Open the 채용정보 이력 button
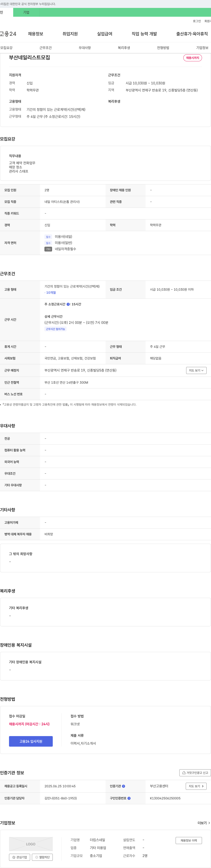Viewport: 211px width, 868px height. pos(189,840)
